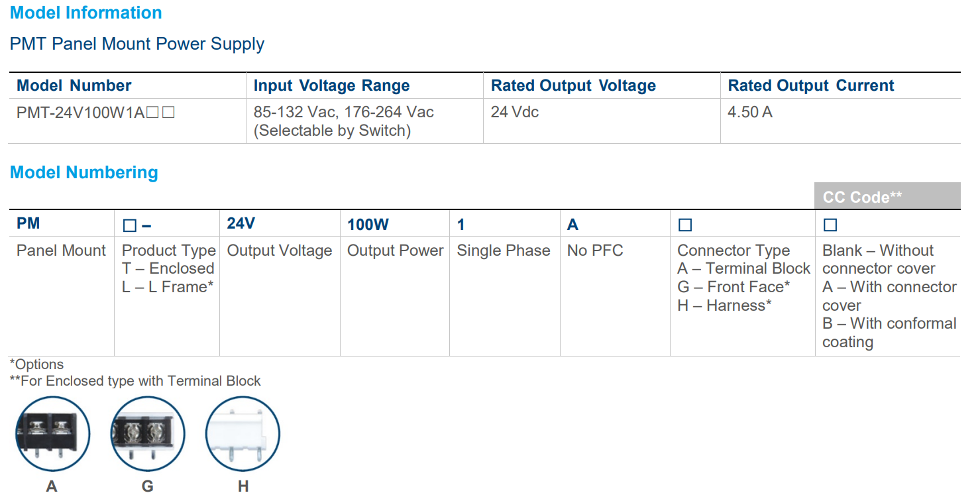The width and height of the screenshot is (980, 495).
Task: Click the Input Voltage Range column header
Action: tap(331, 85)
